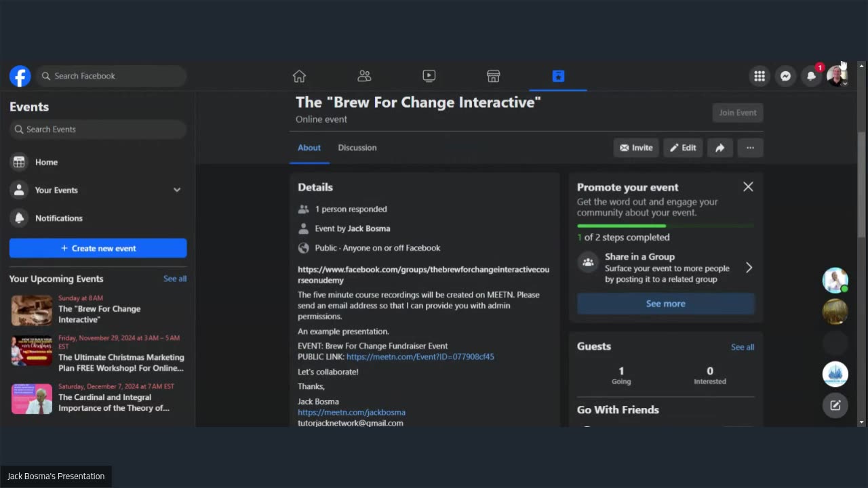868x488 pixels.
Task: Click See all upcoming events link
Action: 175,279
